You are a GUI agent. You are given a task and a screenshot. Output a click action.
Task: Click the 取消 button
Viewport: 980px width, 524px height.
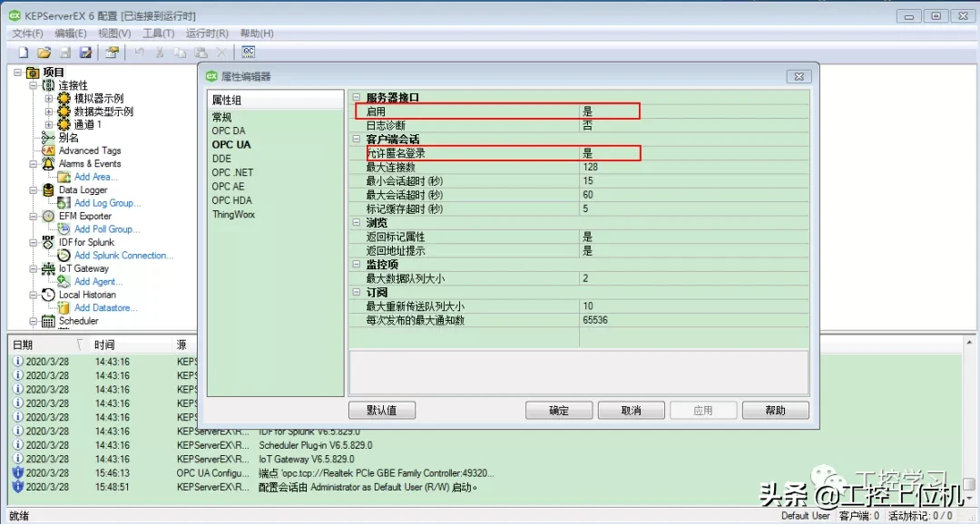[632, 411]
